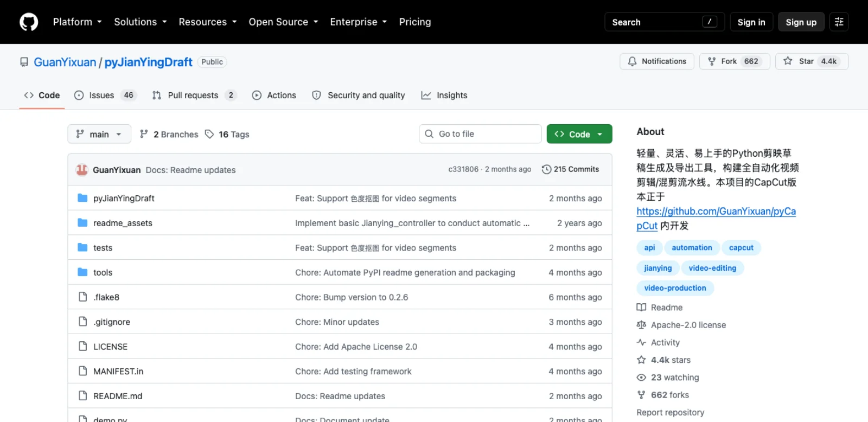Expand the Open Source menu
This screenshot has width=868, height=422.
point(284,22)
